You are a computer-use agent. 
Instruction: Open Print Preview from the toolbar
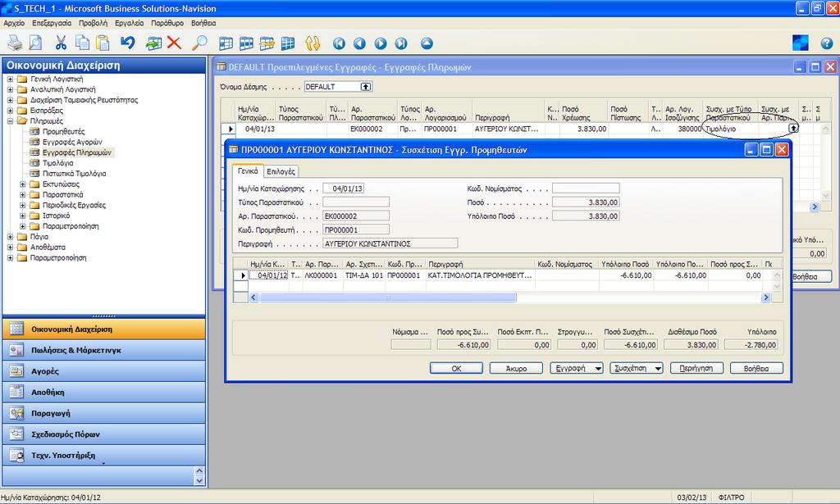click(35, 43)
